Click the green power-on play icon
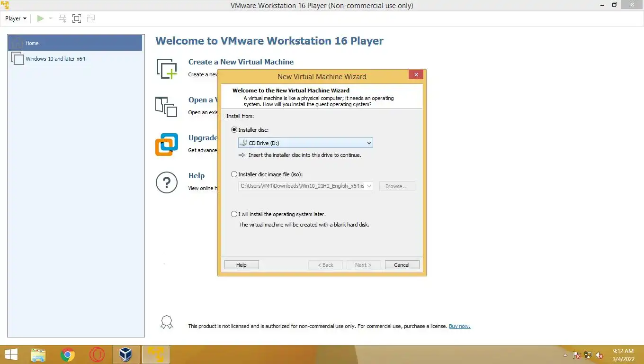 click(40, 18)
